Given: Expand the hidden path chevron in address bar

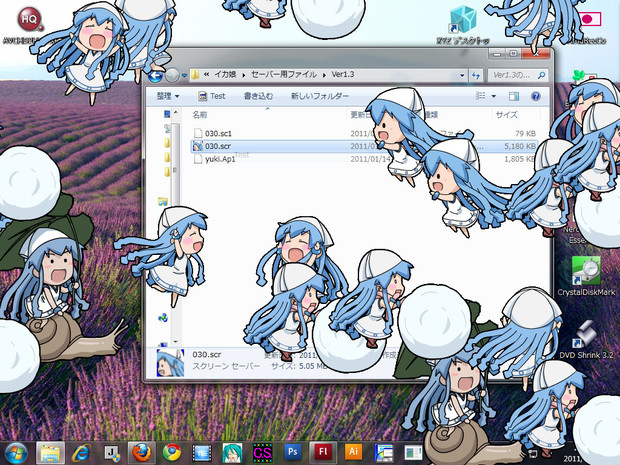Looking at the screenshot, I should (x=206, y=75).
